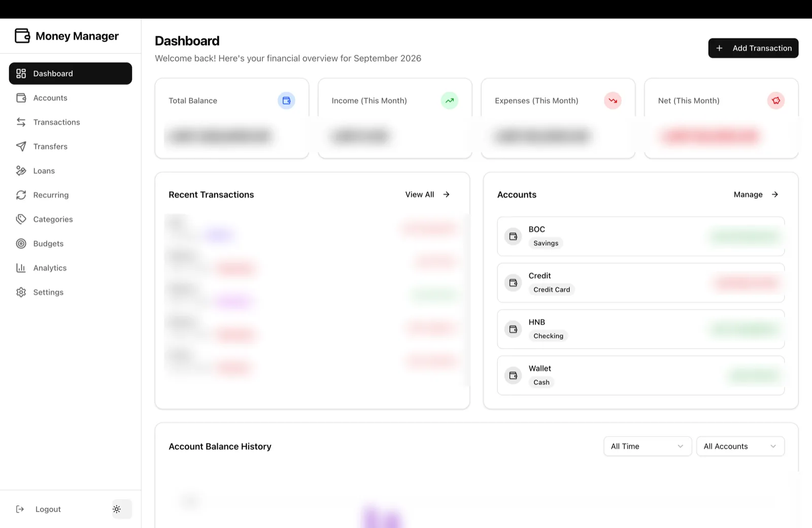Click the Net piggy bank icon

[x=776, y=101]
